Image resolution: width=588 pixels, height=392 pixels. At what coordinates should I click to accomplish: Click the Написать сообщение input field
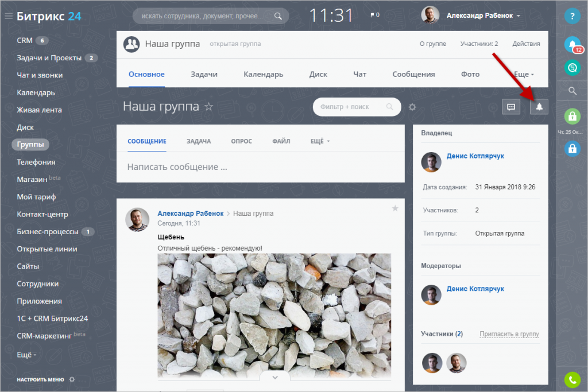260,167
